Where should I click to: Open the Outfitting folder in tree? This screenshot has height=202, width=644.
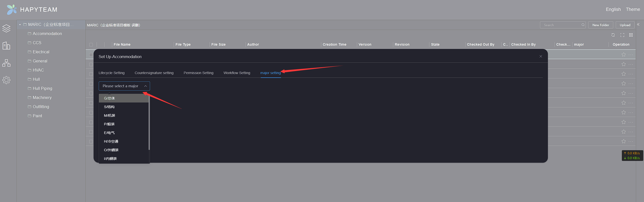[x=41, y=107]
